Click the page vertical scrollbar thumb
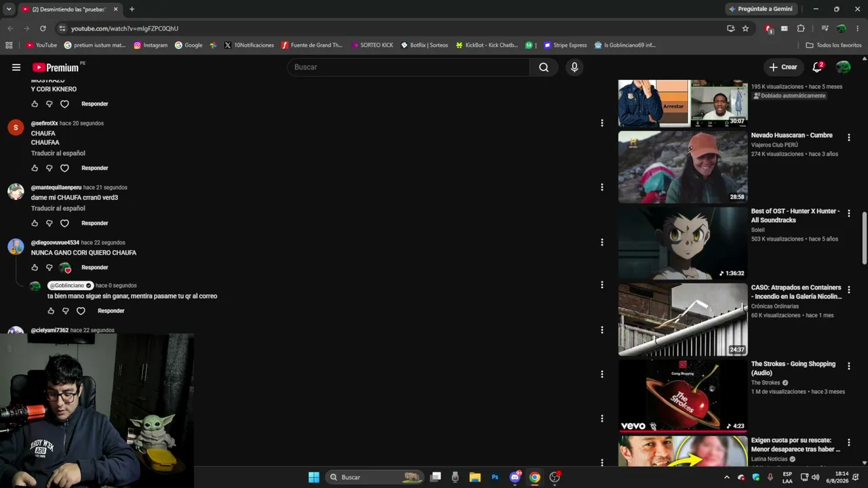This screenshot has width=868, height=488. [865, 238]
